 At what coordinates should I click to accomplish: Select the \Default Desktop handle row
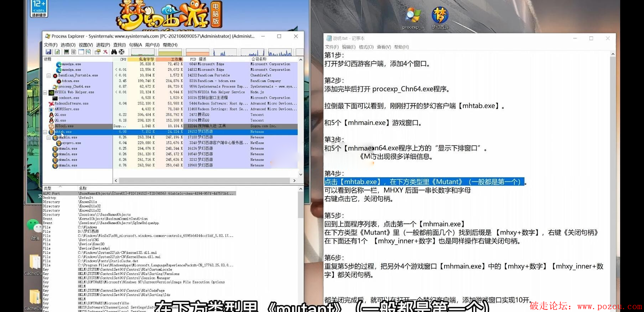click(x=139, y=198)
